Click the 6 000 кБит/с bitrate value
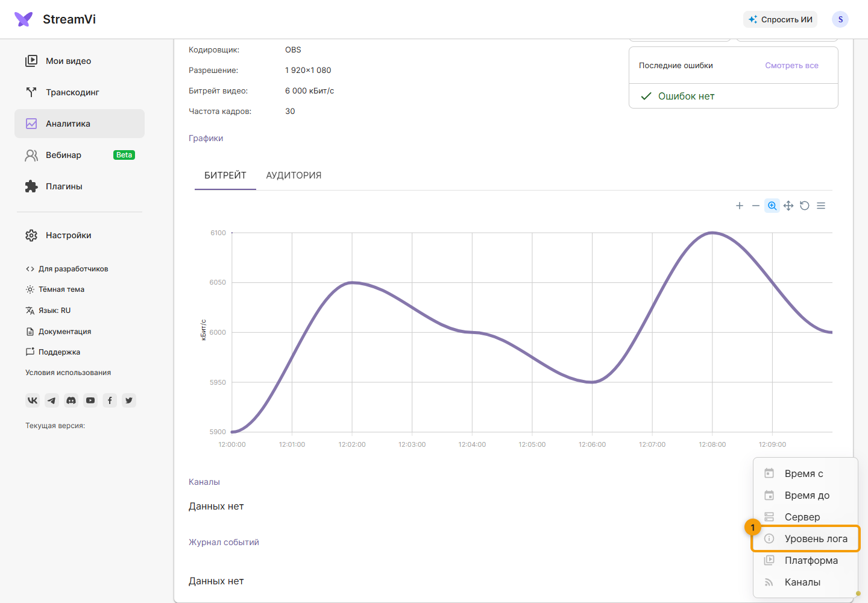The image size is (868, 603). 309,91
